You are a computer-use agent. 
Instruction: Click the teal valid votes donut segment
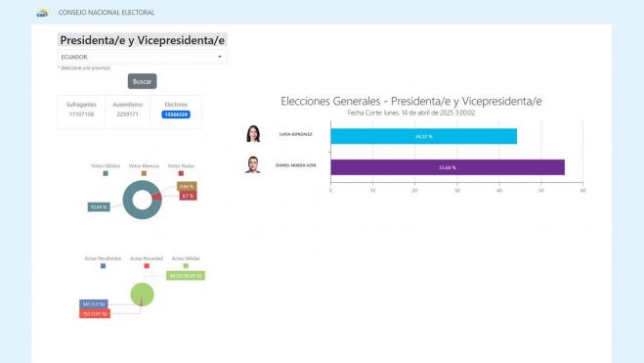click(130, 205)
